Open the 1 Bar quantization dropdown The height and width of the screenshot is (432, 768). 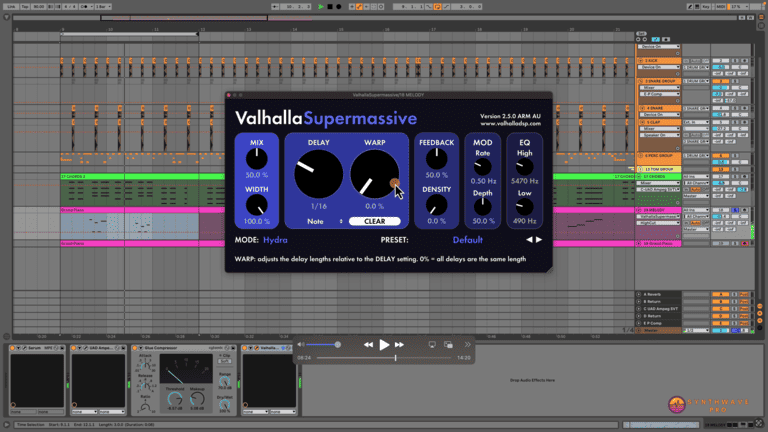[103, 7]
